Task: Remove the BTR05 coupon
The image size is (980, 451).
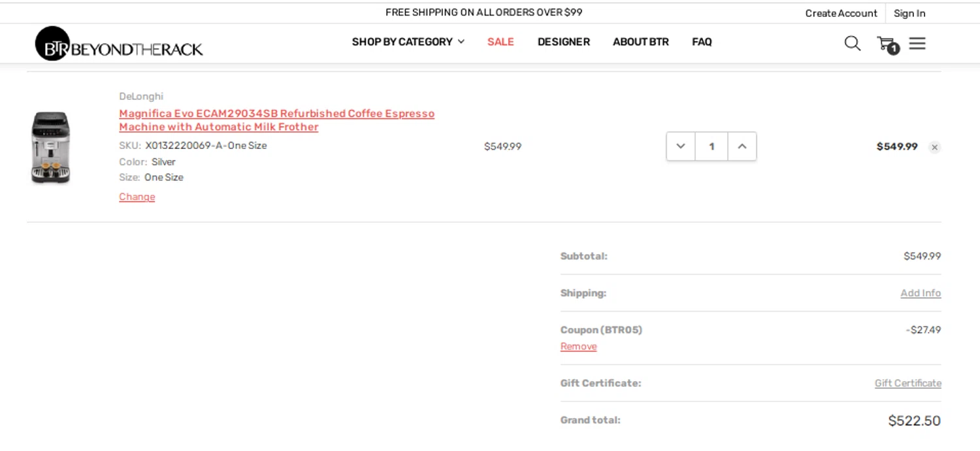Action: [x=578, y=346]
